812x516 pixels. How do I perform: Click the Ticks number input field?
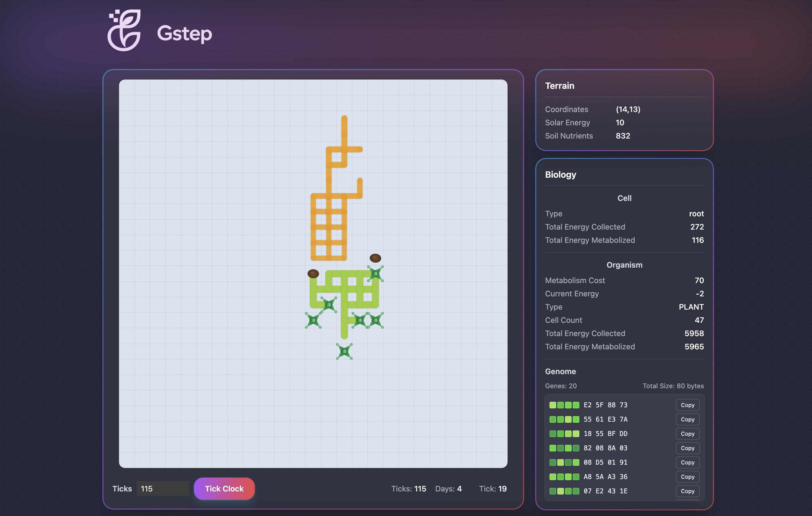163,489
